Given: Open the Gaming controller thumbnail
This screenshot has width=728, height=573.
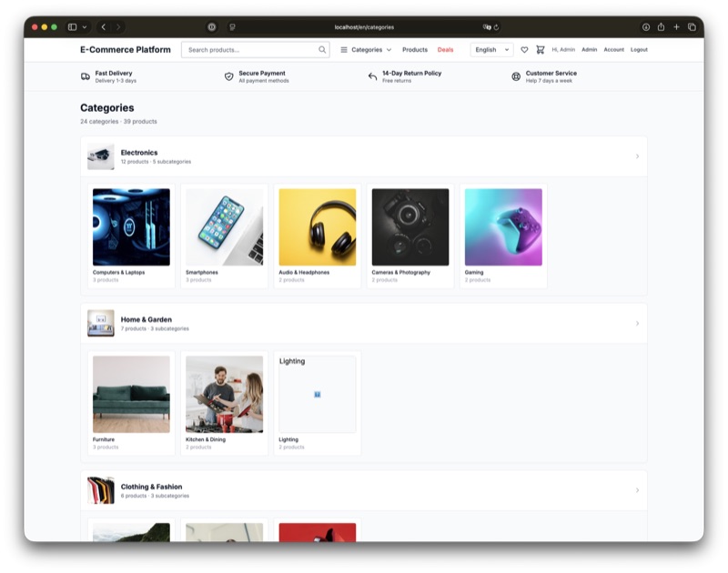Looking at the screenshot, I should [x=503, y=227].
